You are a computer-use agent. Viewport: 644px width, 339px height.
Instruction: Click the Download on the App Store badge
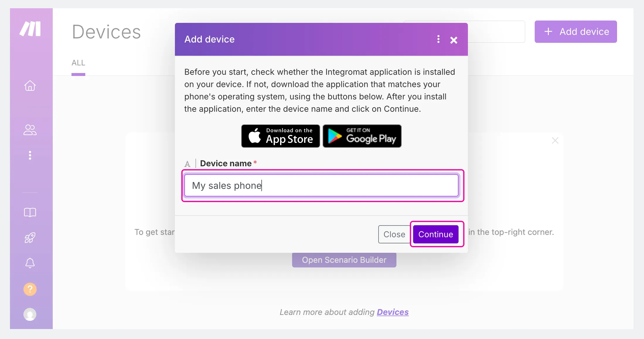pyautogui.click(x=280, y=136)
